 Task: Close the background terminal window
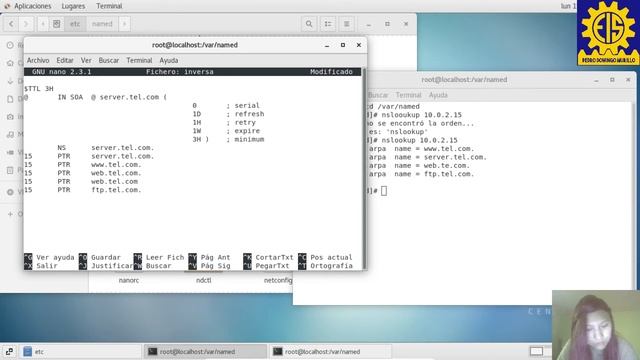pyautogui.click(x=628, y=80)
